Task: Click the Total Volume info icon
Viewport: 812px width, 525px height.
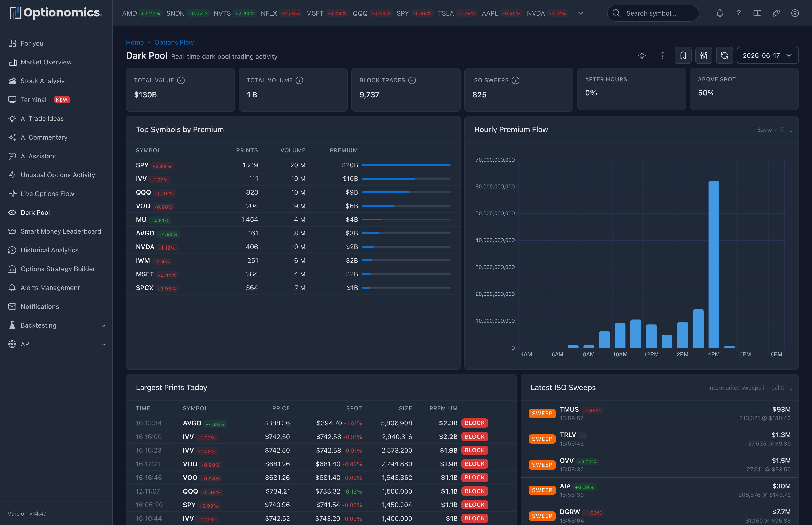Action: coord(299,80)
